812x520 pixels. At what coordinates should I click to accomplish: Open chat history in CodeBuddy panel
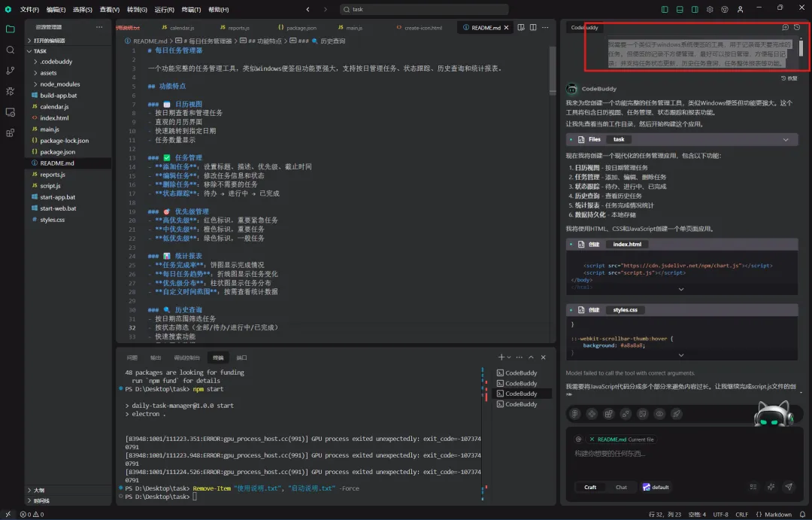[x=797, y=28]
